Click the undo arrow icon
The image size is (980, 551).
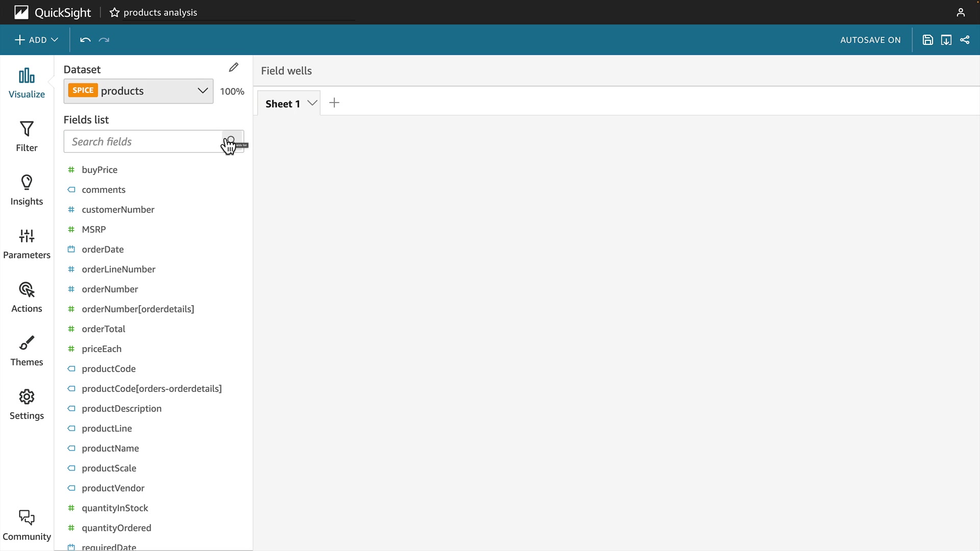coord(85,40)
